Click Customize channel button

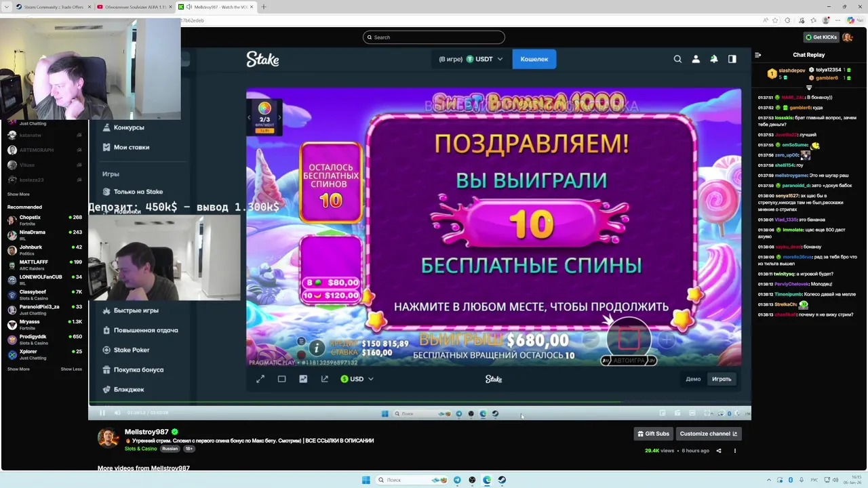[709, 434]
